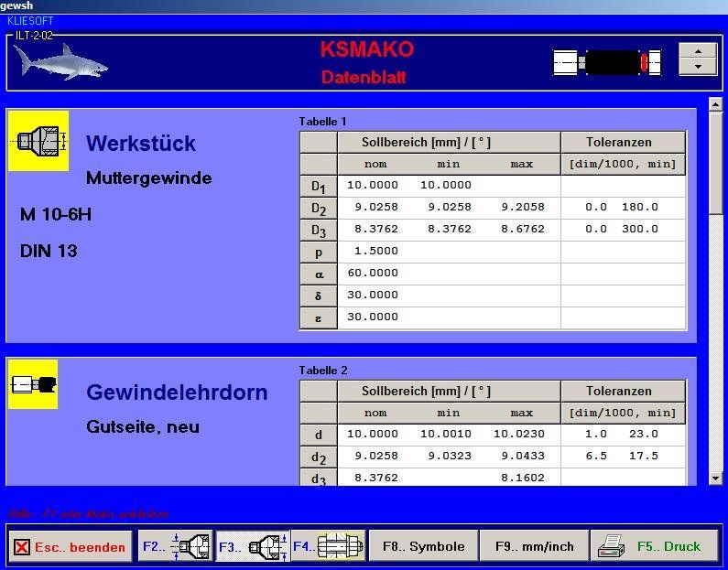Click d min value 10.0010 in Tabelle 2

tap(446, 434)
